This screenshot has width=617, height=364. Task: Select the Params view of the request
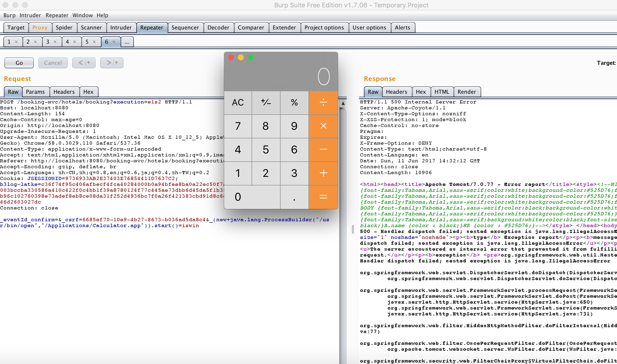(35, 91)
